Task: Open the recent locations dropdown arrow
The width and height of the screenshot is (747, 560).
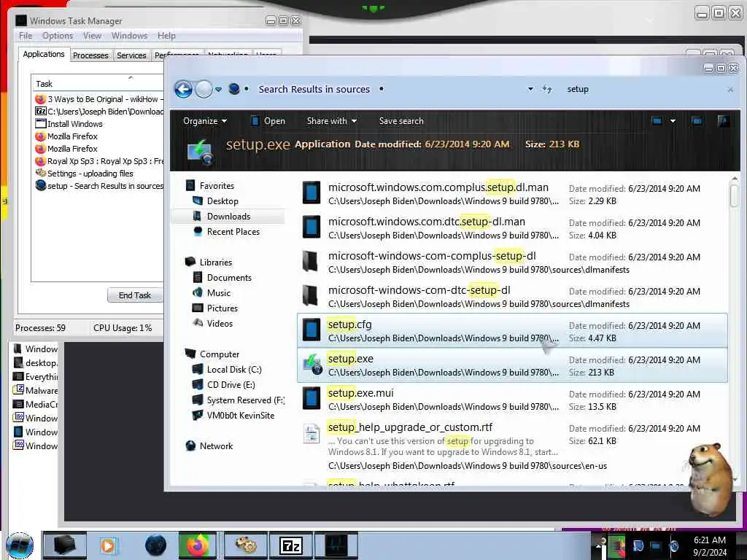Action: coord(218,90)
